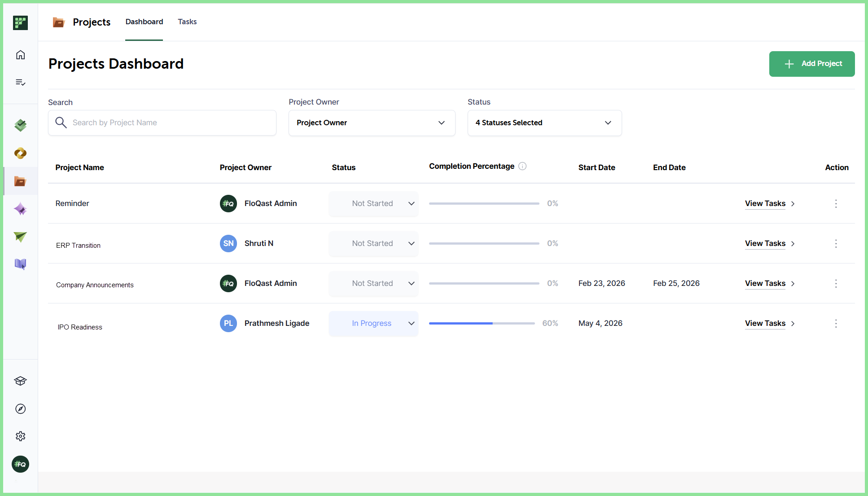Change Reminder status from Not Started

[373, 203]
